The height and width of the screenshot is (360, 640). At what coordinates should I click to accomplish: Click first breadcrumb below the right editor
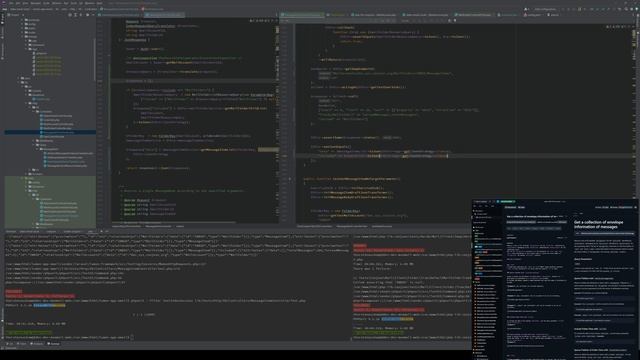(314, 226)
